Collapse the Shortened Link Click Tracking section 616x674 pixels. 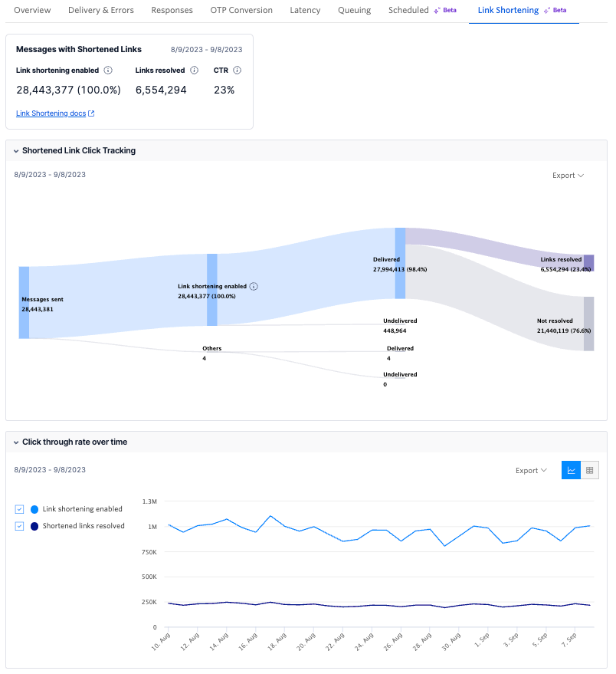[x=18, y=150]
